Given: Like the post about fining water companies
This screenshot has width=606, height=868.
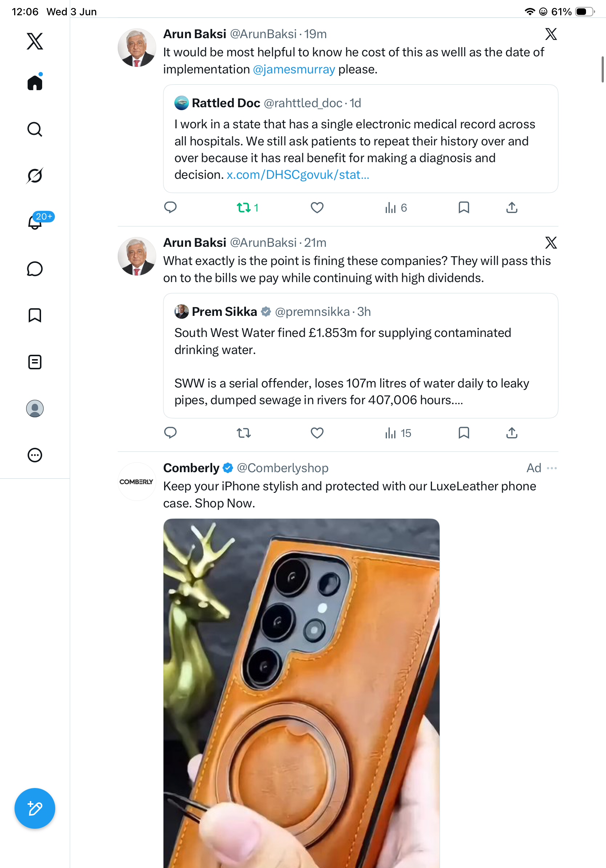Looking at the screenshot, I should click(x=317, y=433).
